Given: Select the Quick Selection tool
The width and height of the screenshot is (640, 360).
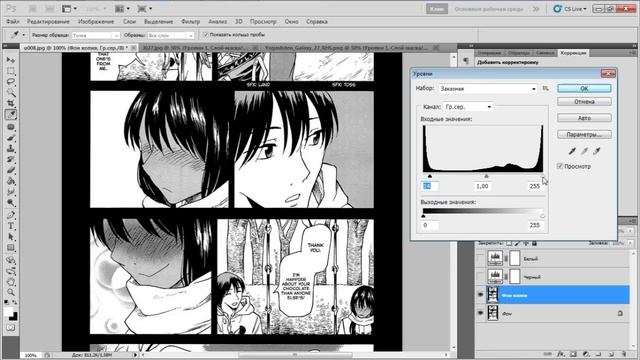Looking at the screenshot, I should tap(11, 92).
